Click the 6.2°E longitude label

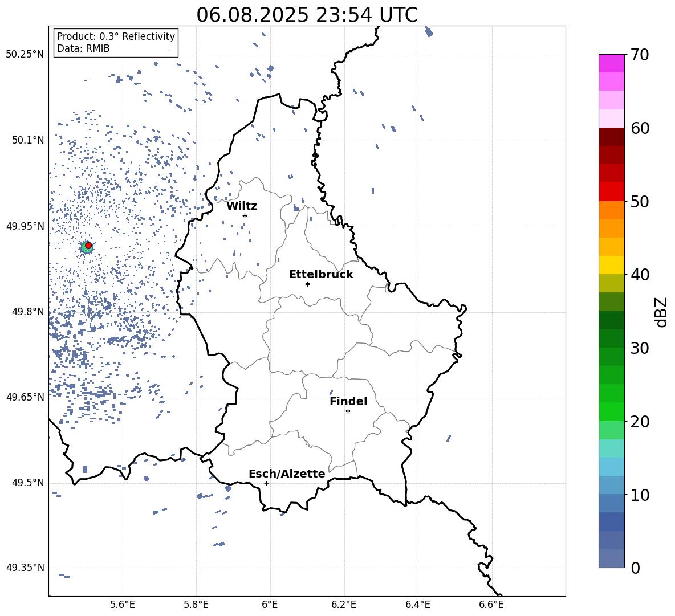(344, 605)
